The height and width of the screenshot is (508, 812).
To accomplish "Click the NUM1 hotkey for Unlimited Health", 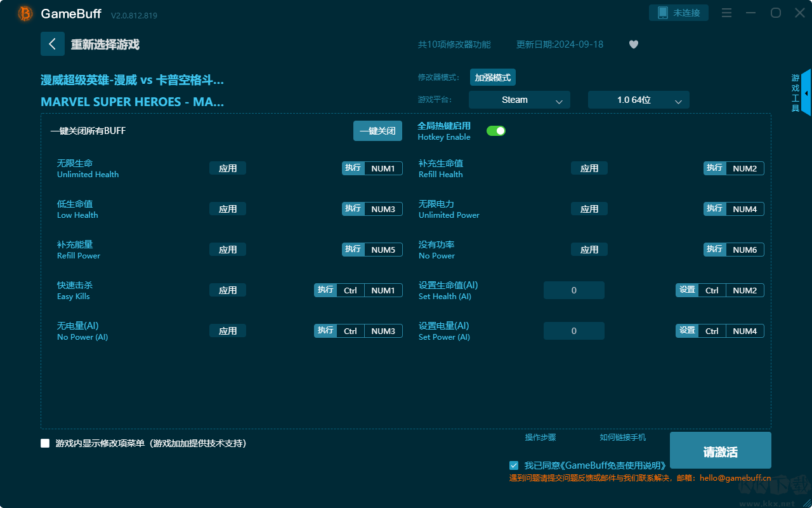I will [x=383, y=168].
